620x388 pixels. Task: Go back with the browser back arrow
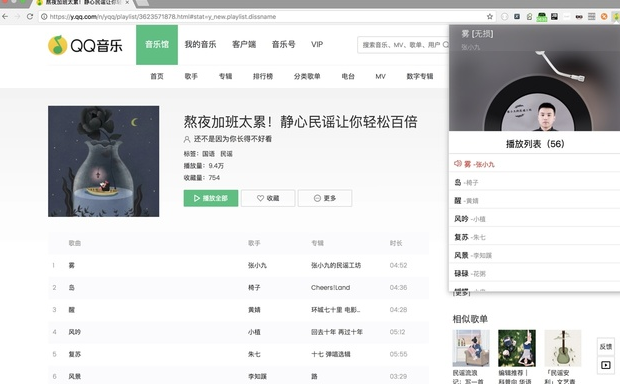tap(5, 17)
